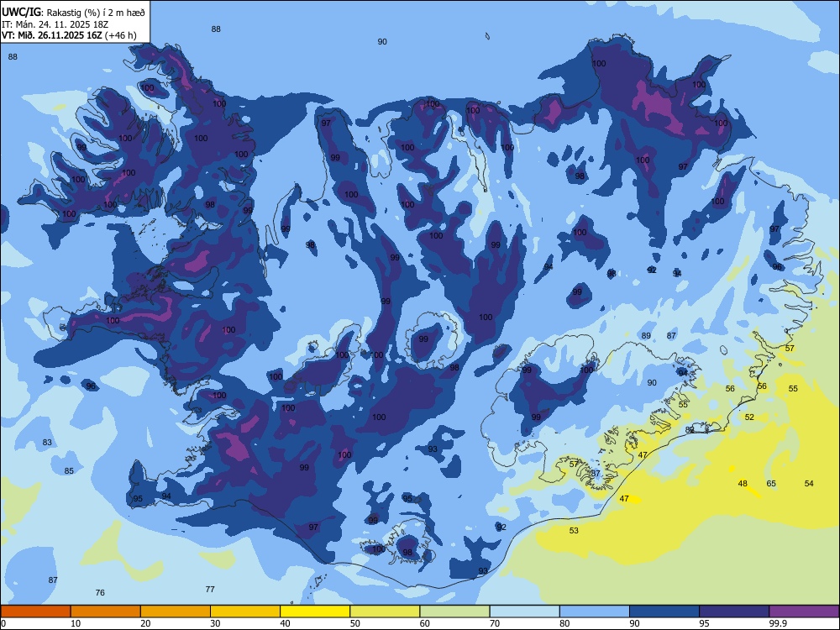Pick the 20–30 light orange legend swatch

pos(176,612)
